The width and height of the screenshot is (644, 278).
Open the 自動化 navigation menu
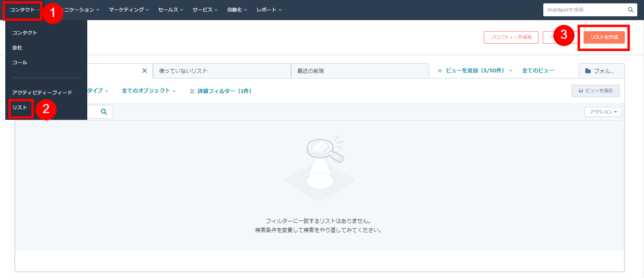(x=237, y=10)
